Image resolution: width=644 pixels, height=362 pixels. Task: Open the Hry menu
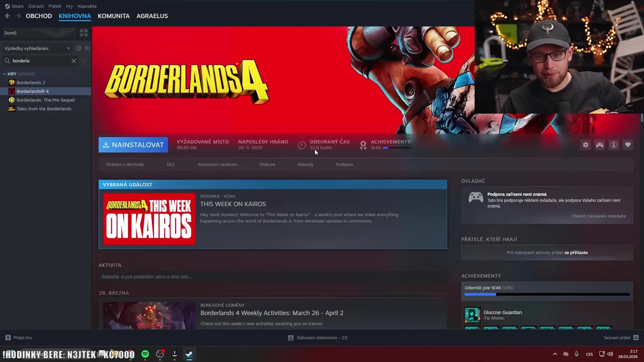pyautogui.click(x=69, y=6)
